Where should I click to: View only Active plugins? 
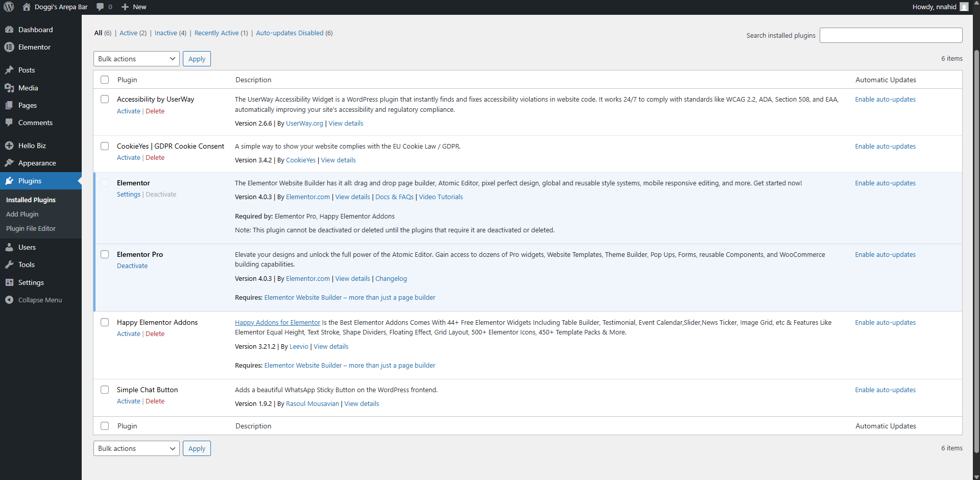point(128,33)
